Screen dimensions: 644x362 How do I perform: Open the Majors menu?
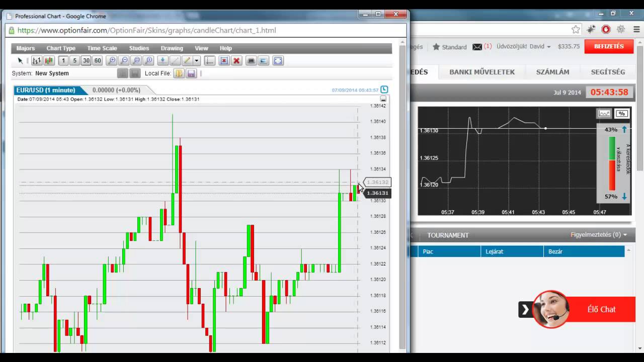pyautogui.click(x=26, y=48)
